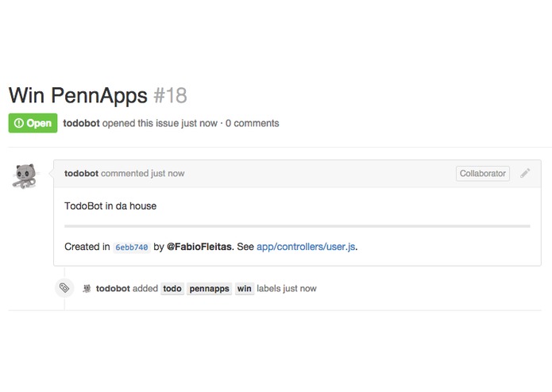
Task: Click 'labels just now' timestamp text
Action: (x=287, y=289)
